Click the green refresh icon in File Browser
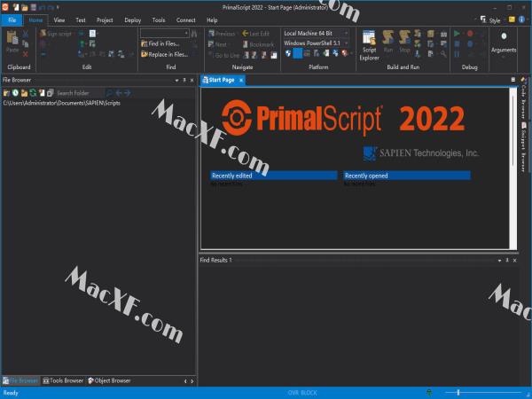 point(33,92)
